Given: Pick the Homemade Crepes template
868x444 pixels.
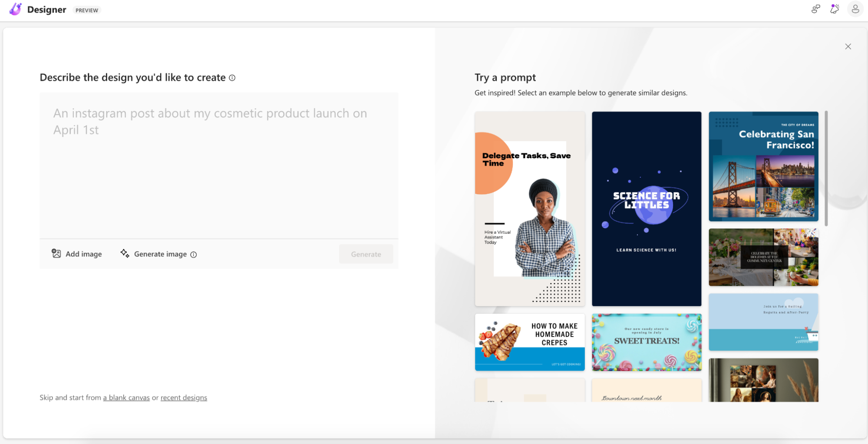Looking at the screenshot, I should 530,342.
